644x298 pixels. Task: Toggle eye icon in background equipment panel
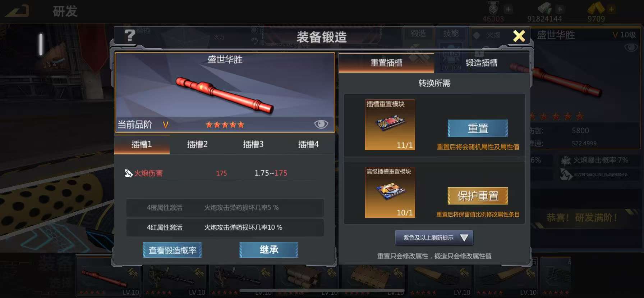point(631,48)
